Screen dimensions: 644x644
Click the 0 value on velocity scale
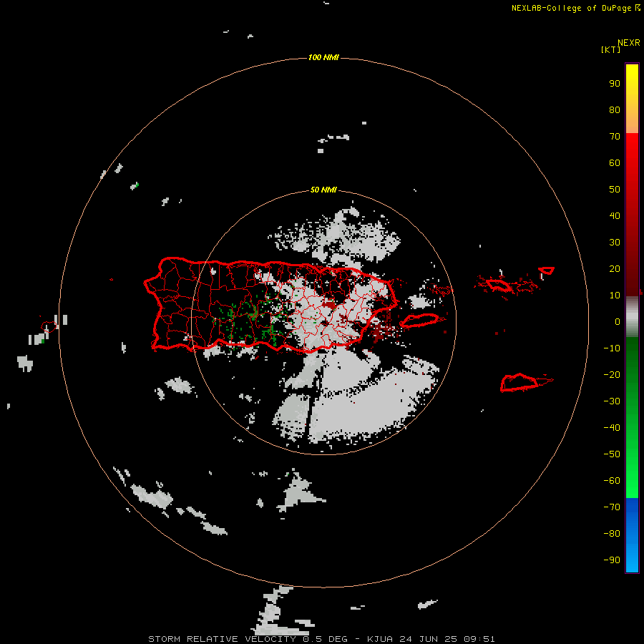click(618, 321)
